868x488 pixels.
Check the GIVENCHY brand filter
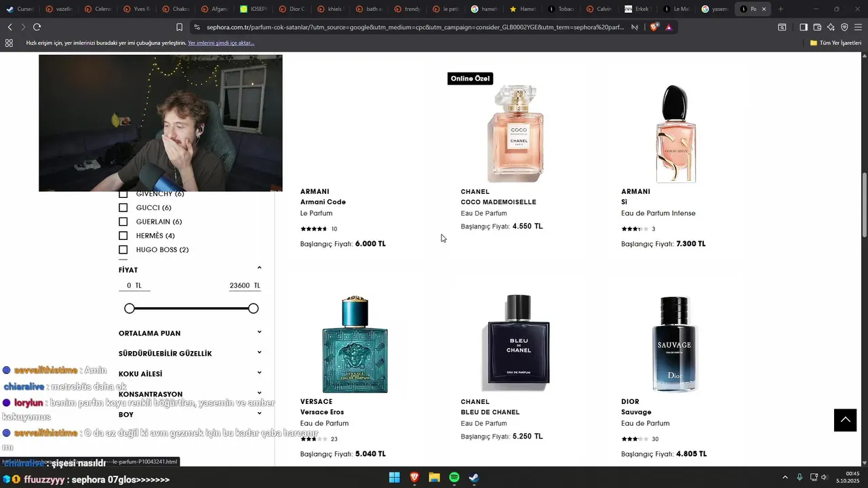tap(123, 194)
